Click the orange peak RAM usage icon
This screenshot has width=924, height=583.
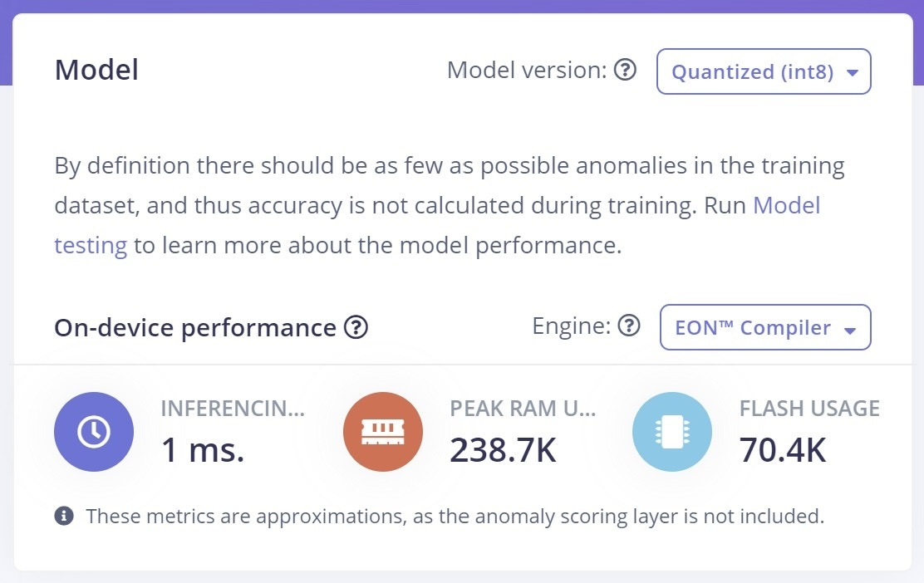(x=383, y=432)
